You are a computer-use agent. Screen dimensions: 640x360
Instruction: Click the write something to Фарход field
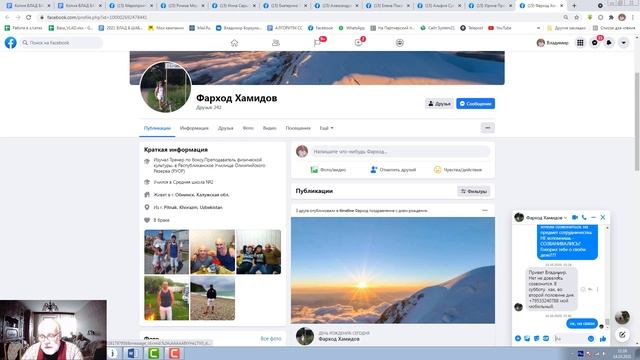coord(400,151)
